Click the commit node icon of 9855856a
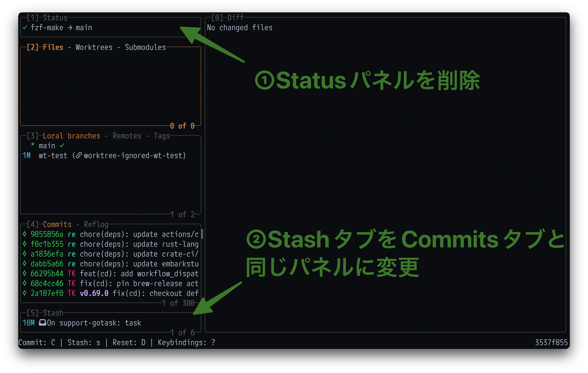The image size is (588, 373). (x=24, y=234)
